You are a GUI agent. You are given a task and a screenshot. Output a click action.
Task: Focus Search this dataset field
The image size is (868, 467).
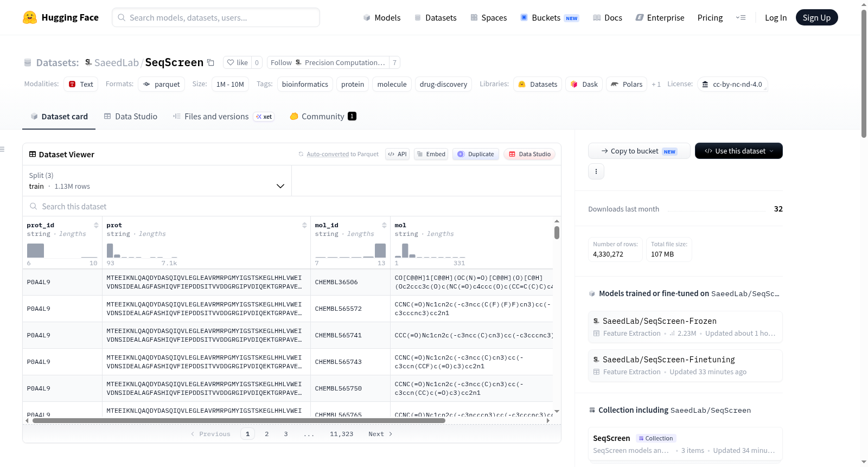pyautogui.click(x=292, y=206)
